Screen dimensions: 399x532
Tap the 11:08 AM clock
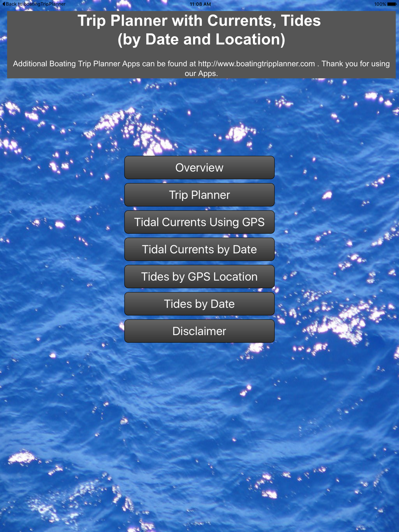(200, 4)
